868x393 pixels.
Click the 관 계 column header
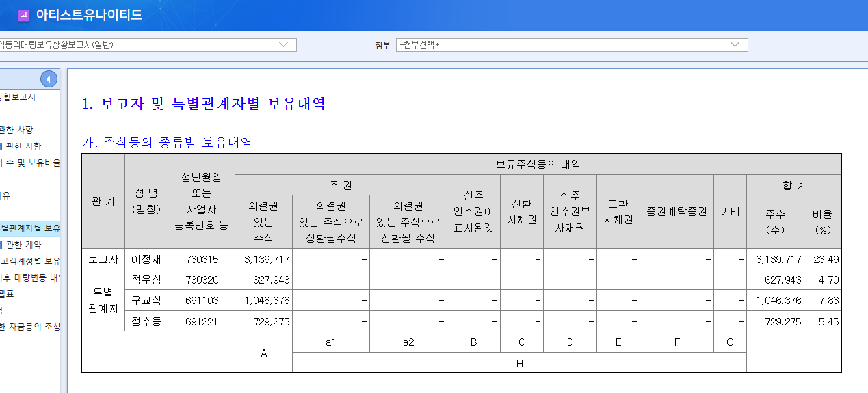(x=103, y=202)
